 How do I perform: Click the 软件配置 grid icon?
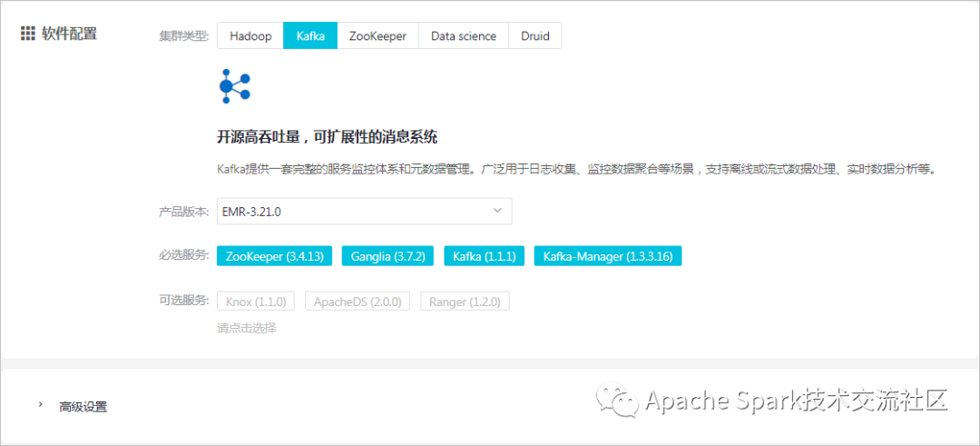point(27,34)
